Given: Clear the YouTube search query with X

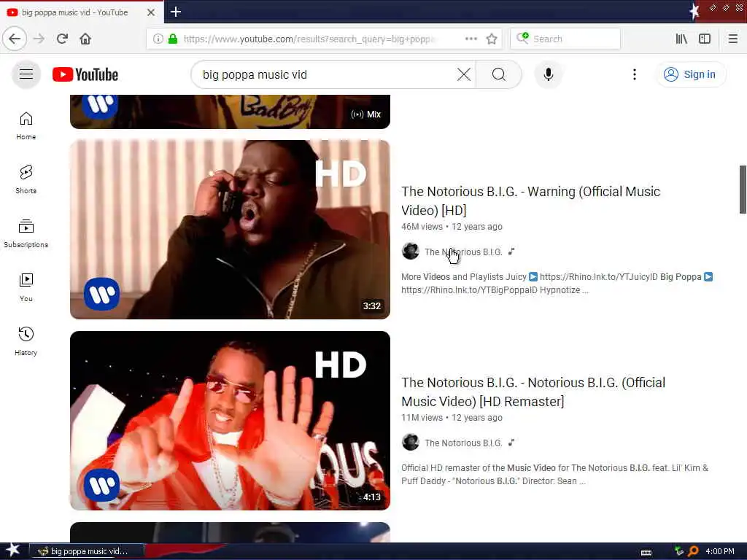Looking at the screenshot, I should 463,74.
